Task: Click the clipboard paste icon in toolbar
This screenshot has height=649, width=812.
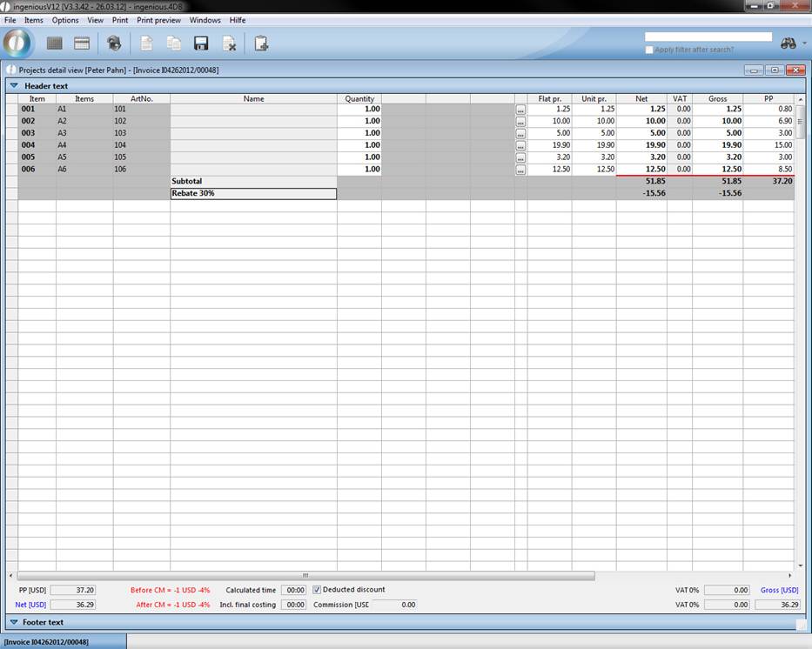Action: [x=261, y=43]
